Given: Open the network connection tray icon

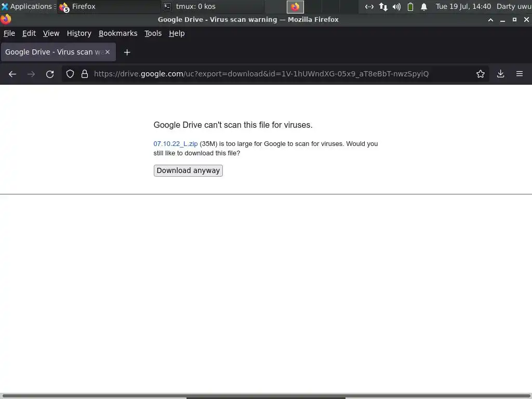Looking at the screenshot, I should (x=369, y=7).
